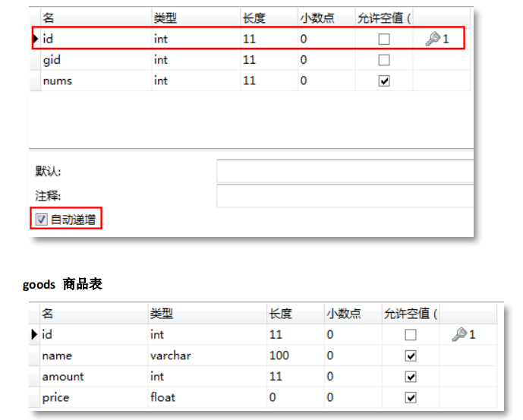
Task: Click the row pointer arrow beside goods table id
Action: point(34,334)
